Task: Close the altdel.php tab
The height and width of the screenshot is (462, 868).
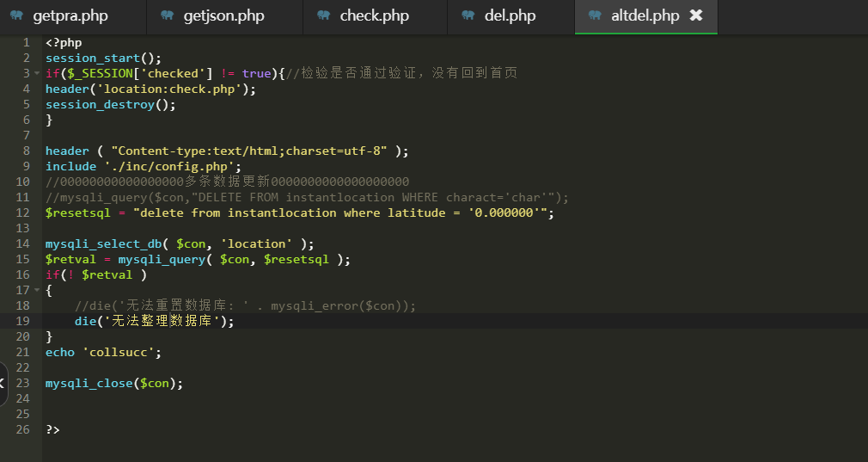Action: click(x=696, y=15)
